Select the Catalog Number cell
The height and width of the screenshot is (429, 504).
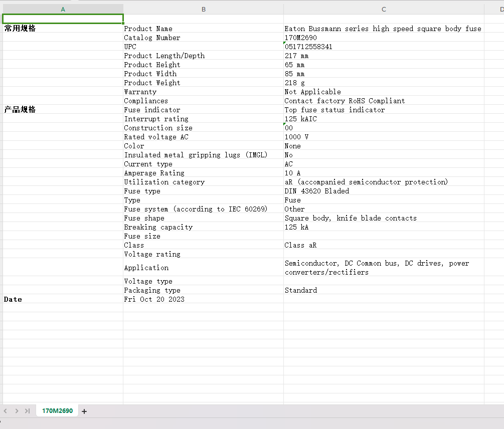pos(204,38)
